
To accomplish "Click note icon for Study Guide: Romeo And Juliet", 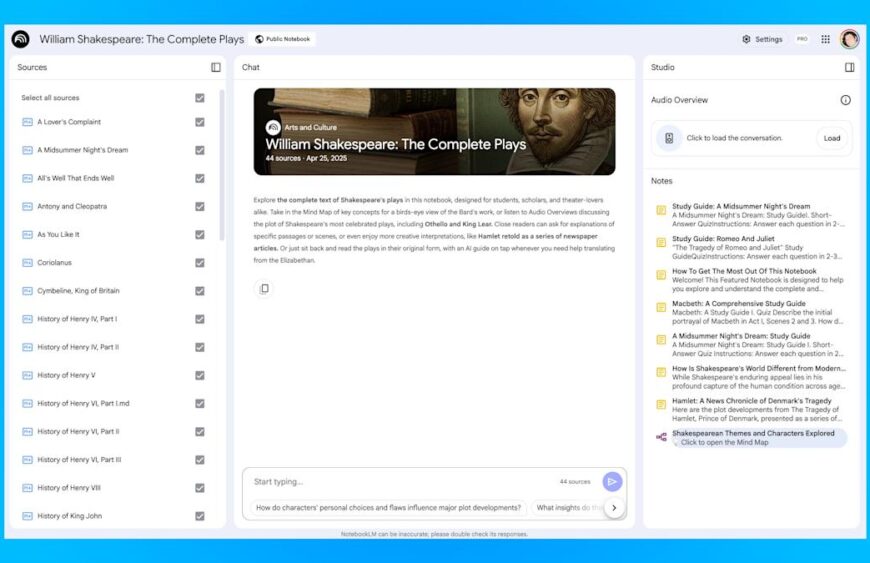I will click(x=661, y=242).
